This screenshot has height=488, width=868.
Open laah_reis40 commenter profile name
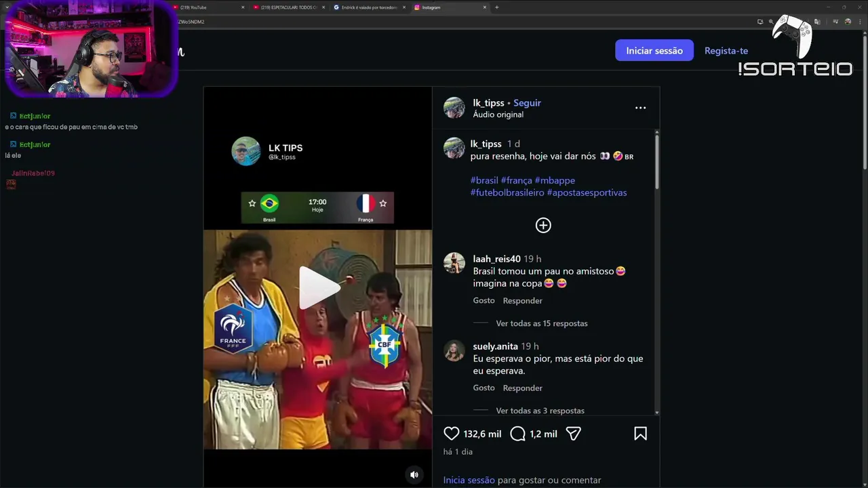(496, 259)
